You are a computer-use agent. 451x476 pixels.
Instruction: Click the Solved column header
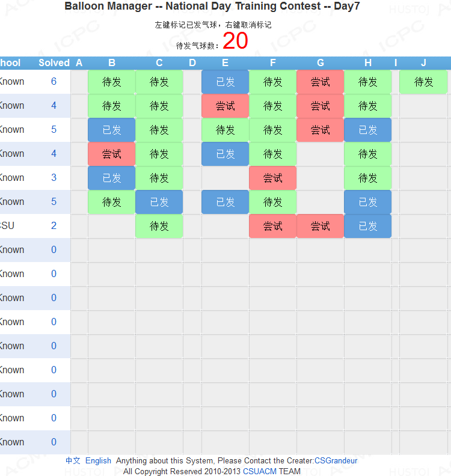(x=54, y=63)
